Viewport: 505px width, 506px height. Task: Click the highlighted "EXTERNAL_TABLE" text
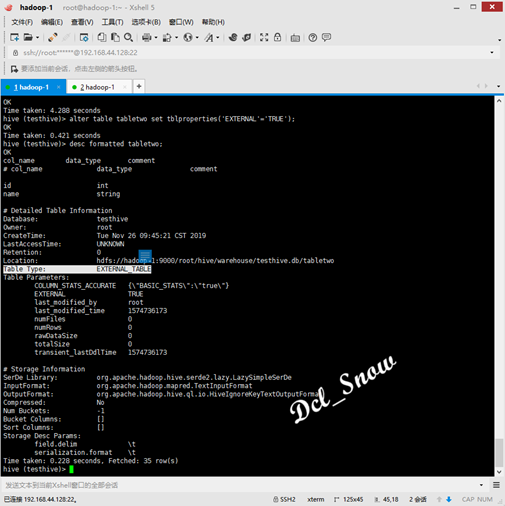tap(124, 269)
